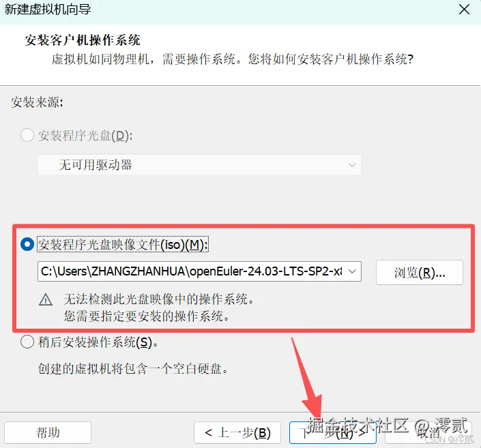
Task: Click the chevron of the drive combo box
Action: tap(352, 165)
